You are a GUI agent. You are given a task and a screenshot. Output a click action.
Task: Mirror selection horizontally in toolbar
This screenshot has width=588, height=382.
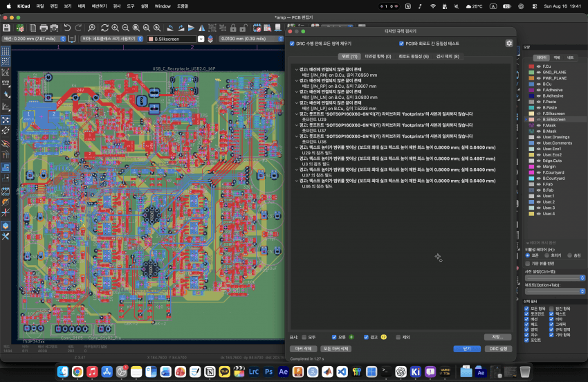click(202, 28)
